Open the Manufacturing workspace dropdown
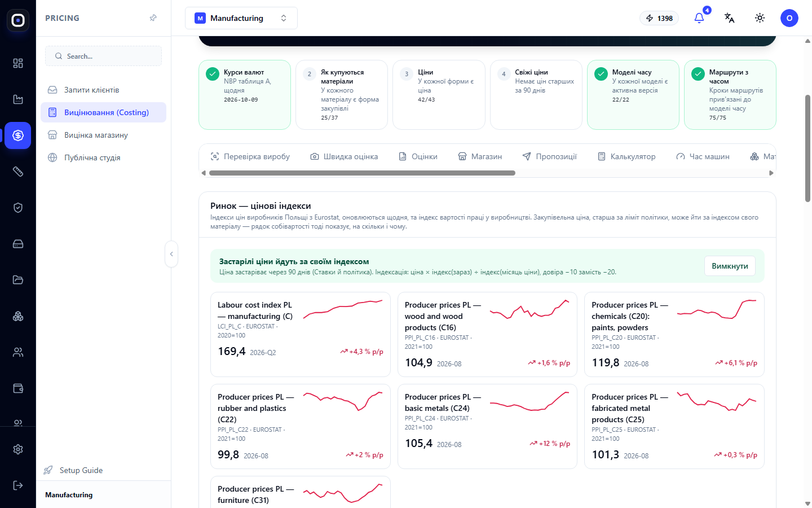 (241, 18)
